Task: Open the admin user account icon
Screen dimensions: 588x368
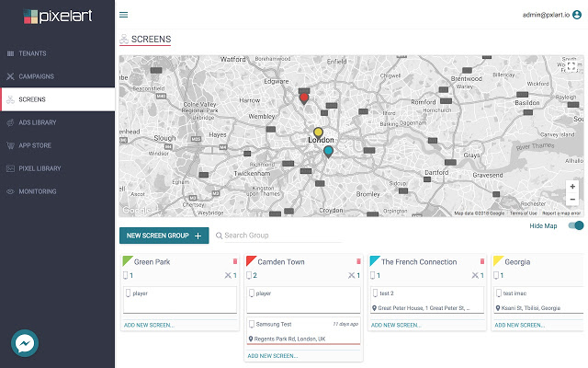Action: [x=577, y=15]
